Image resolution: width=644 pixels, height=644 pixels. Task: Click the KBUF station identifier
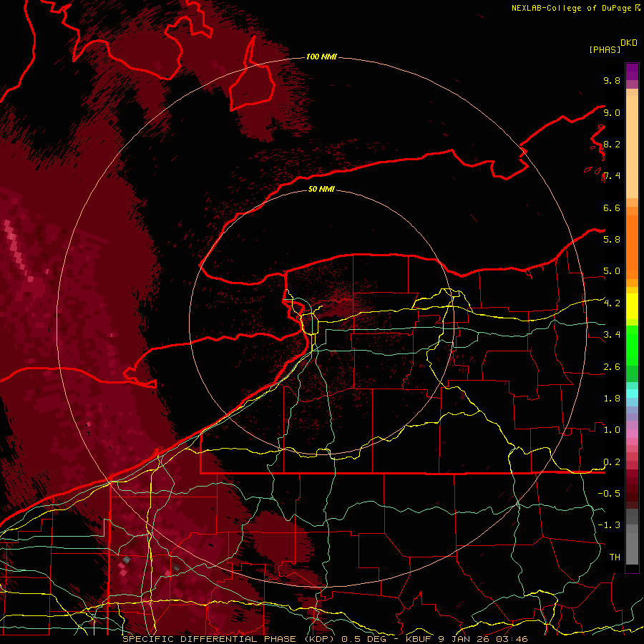point(419,639)
